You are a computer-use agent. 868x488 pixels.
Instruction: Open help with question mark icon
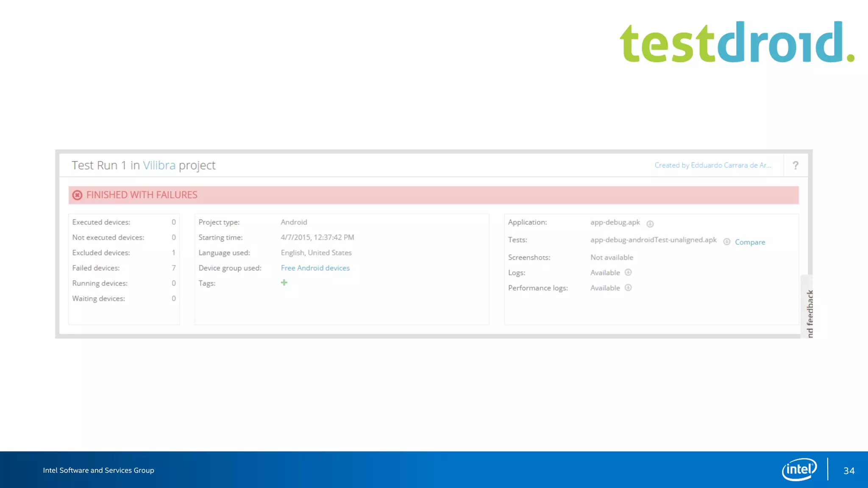click(x=795, y=166)
